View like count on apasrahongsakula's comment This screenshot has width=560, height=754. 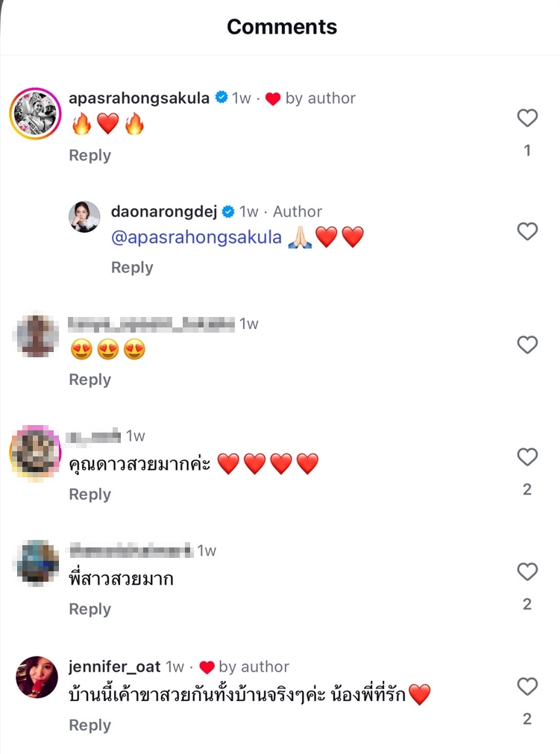click(x=527, y=151)
